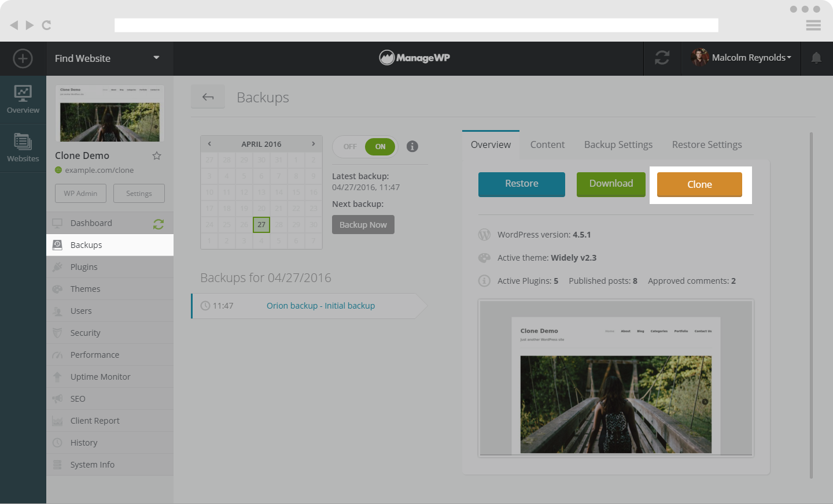Open the Orion backup - Initial backup link
The height and width of the screenshot is (504, 833).
pos(320,306)
